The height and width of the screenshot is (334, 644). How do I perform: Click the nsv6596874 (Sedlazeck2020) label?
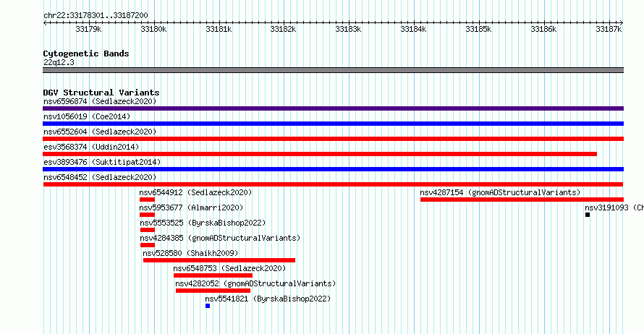tap(100, 101)
